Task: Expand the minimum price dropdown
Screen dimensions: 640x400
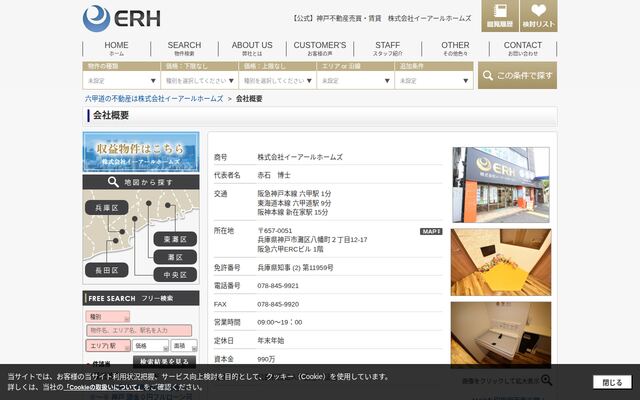Action: tap(200, 80)
